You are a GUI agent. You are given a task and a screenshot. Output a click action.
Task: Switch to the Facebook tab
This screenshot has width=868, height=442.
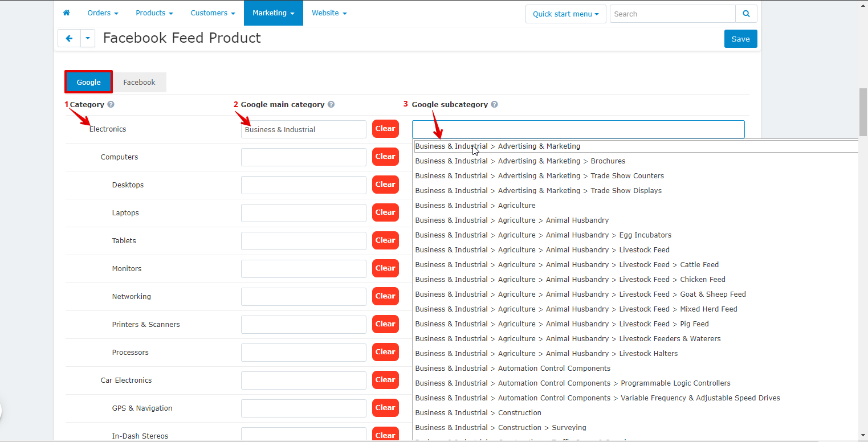click(139, 82)
